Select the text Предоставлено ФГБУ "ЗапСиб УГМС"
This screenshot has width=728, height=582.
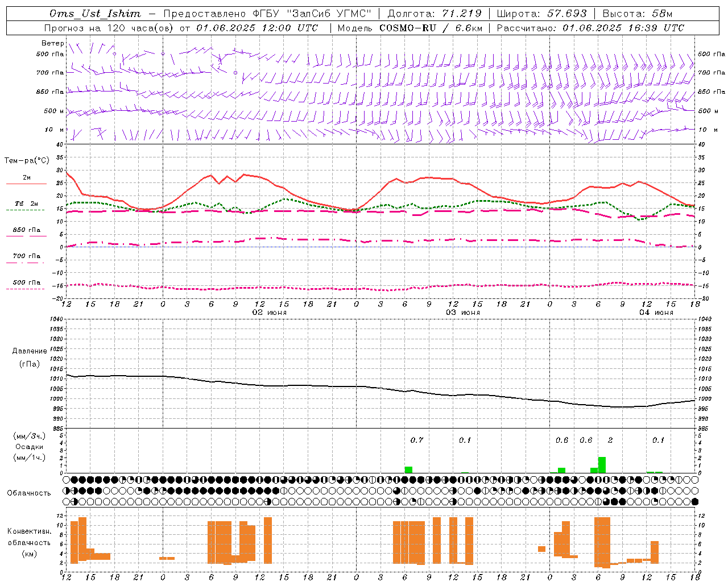pyautogui.click(x=267, y=14)
